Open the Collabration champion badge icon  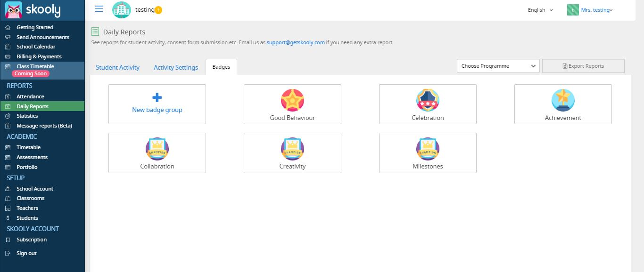click(157, 149)
